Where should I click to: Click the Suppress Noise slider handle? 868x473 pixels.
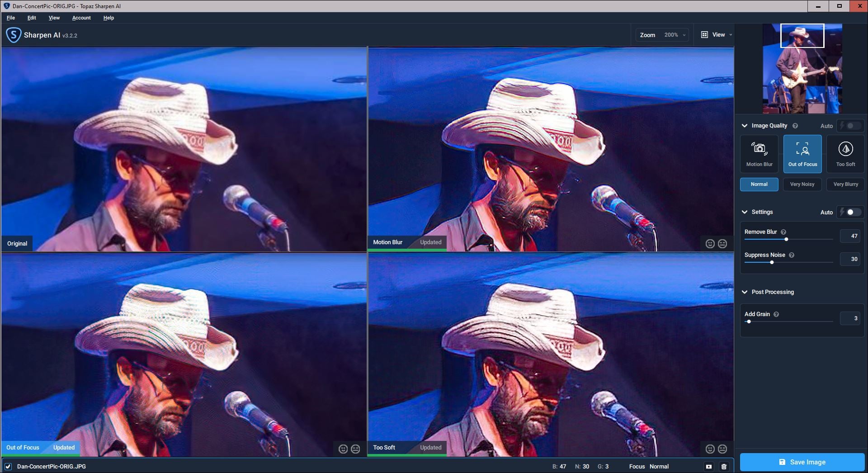tap(772, 262)
